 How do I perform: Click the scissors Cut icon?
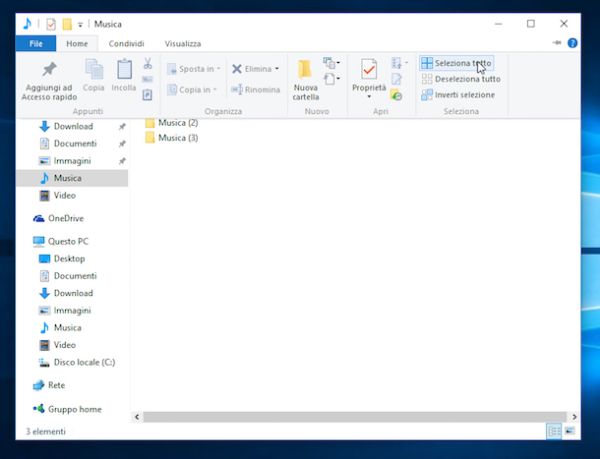147,63
